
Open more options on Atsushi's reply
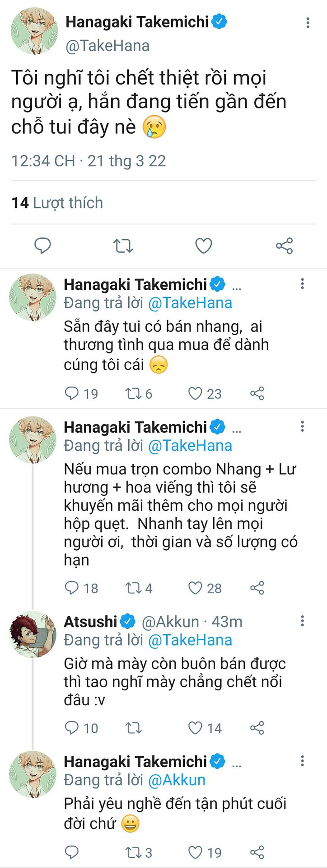(302, 621)
